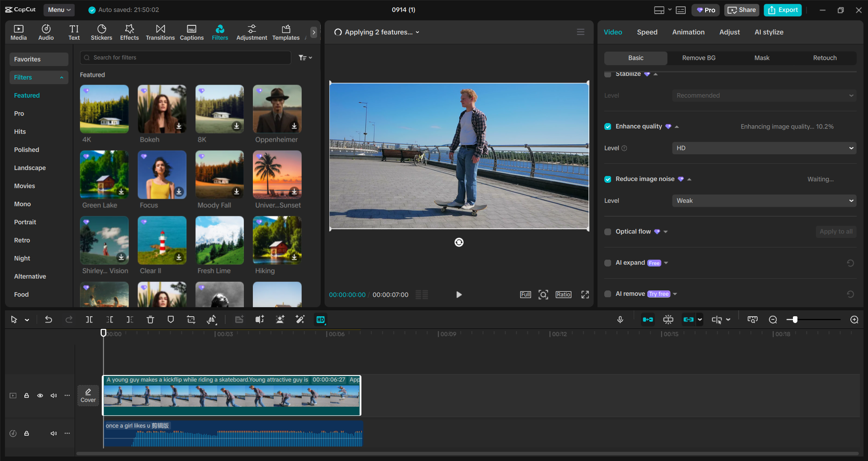Collapse the Enhance quality section chevron
The width and height of the screenshot is (868, 461).
(x=677, y=127)
